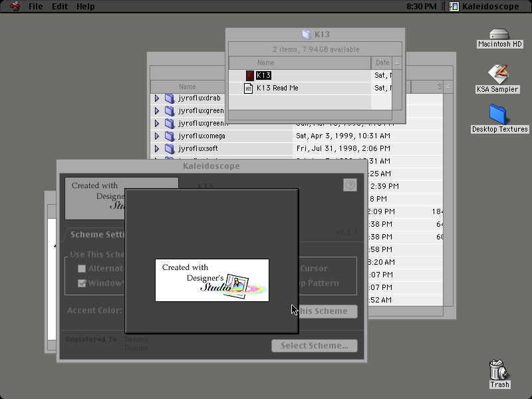Open the Scheme Settings tab

point(96,235)
